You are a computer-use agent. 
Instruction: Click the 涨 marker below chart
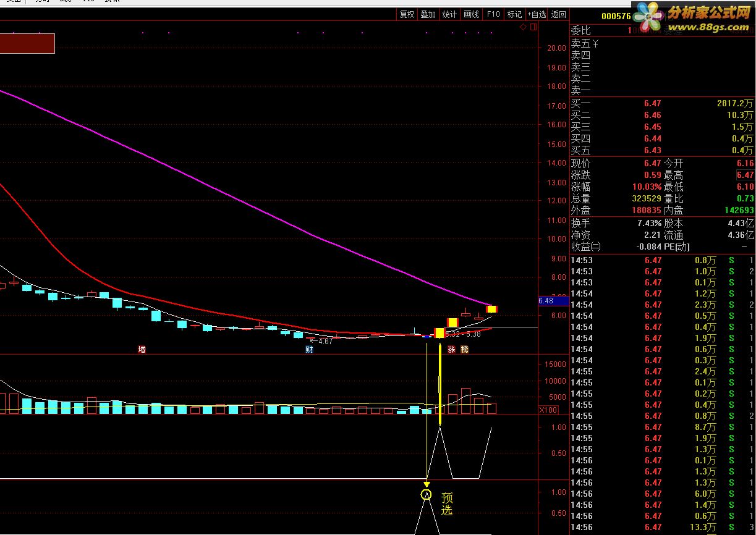click(x=451, y=350)
